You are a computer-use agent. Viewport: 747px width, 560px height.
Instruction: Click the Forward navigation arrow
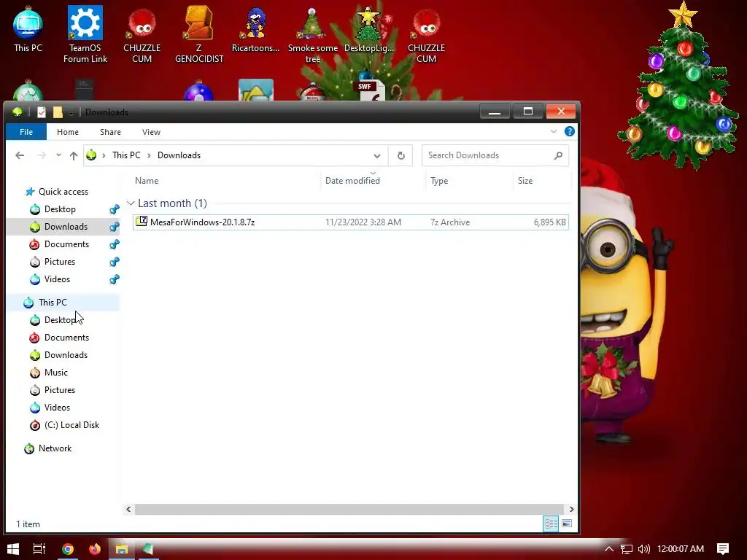click(x=42, y=155)
